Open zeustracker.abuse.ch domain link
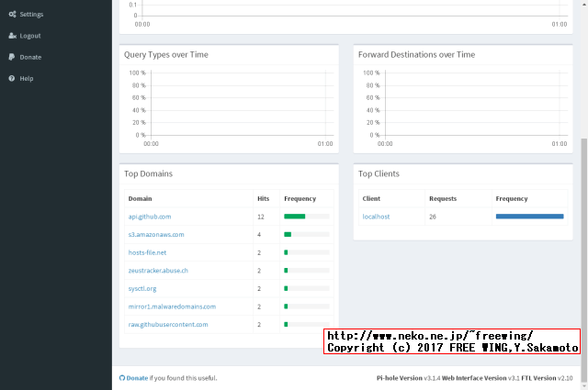 coord(158,271)
